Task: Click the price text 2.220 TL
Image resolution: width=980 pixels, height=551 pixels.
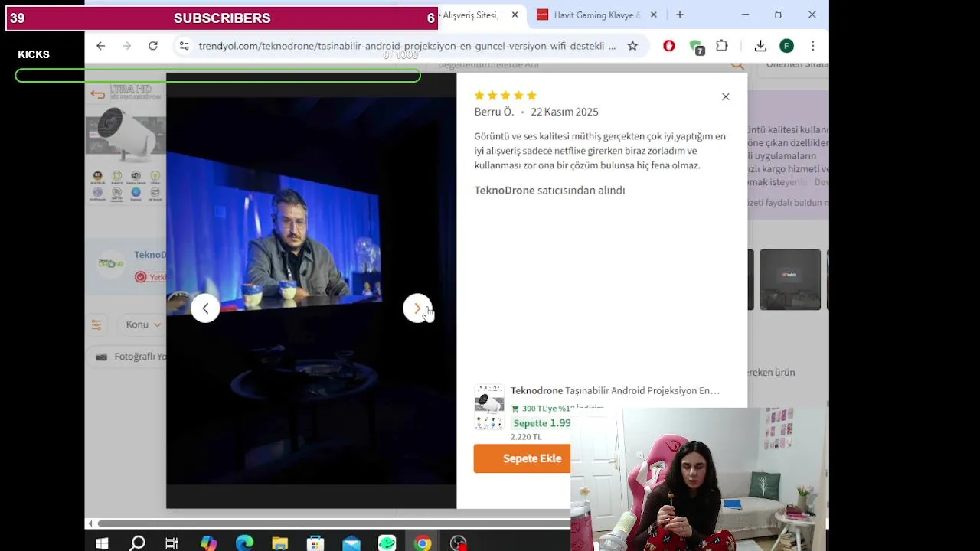Action: click(x=526, y=437)
